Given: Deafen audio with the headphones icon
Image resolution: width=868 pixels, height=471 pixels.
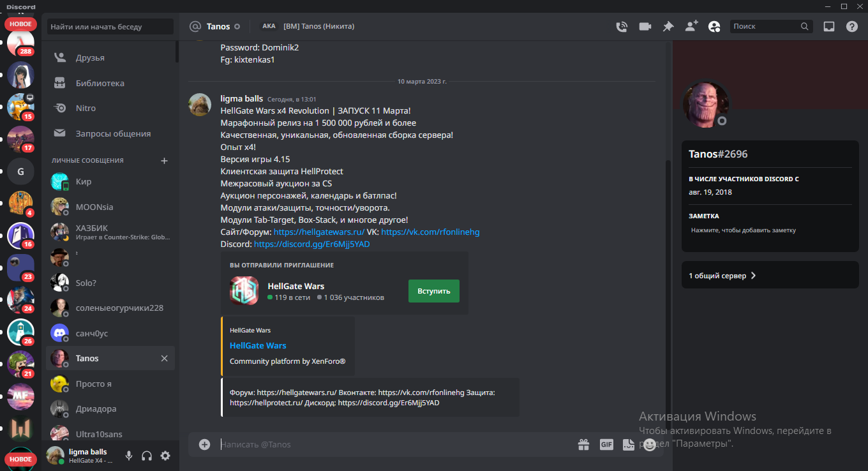Looking at the screenshot, I should [147, 456].
